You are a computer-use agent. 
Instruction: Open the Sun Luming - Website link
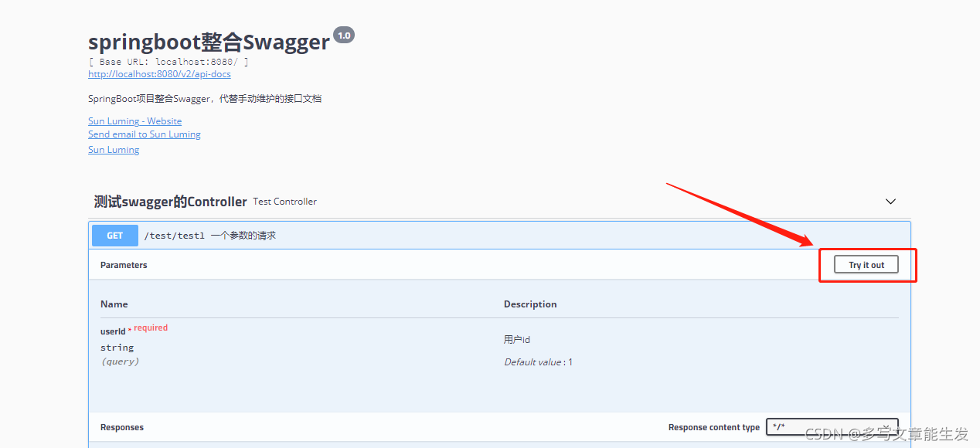click(135, 121)
